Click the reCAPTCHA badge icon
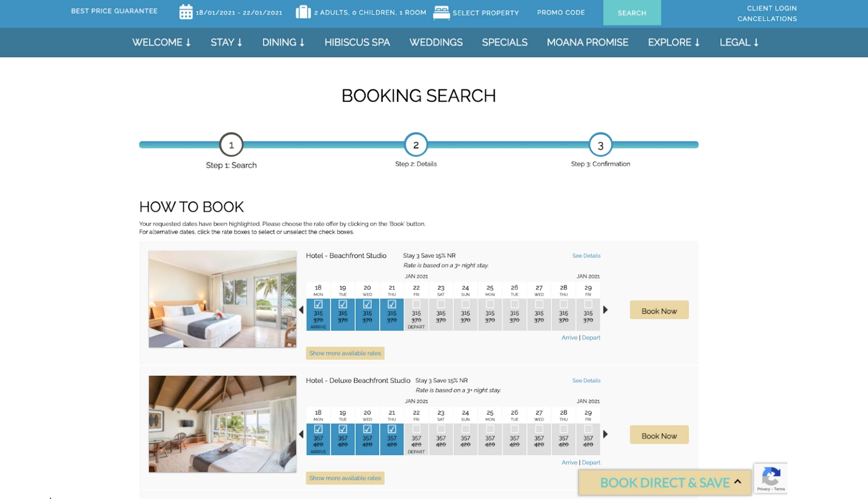 click(771, 476)
